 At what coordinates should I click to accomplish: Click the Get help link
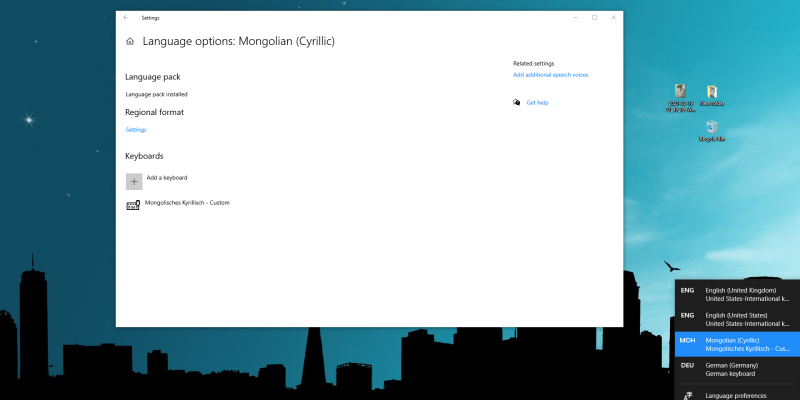[x=537, y=102]
